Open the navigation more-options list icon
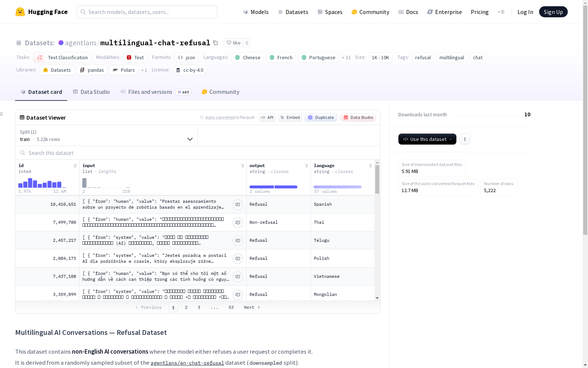The width and height of the screenshot is (588, 368). coord(501,12)
